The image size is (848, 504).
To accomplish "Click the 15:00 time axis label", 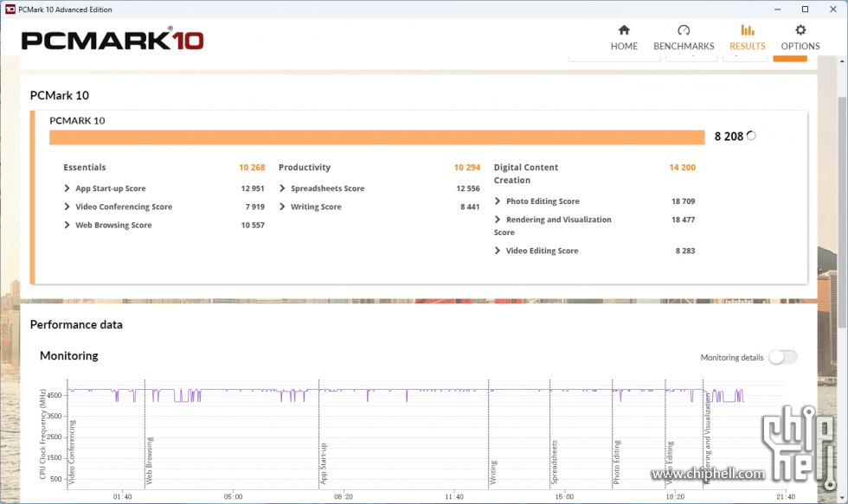I will 564,497.
